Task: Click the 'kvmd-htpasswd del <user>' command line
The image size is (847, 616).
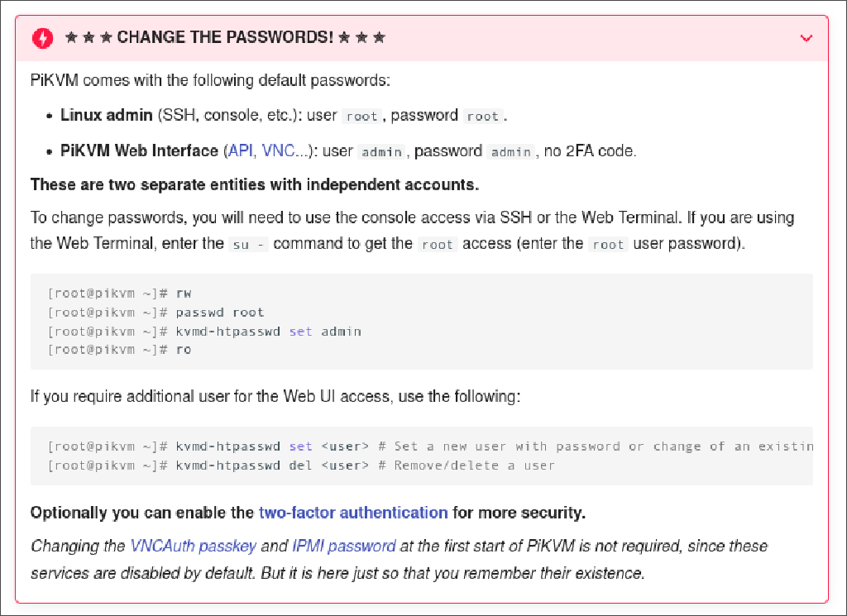Action: click(271, 466)
